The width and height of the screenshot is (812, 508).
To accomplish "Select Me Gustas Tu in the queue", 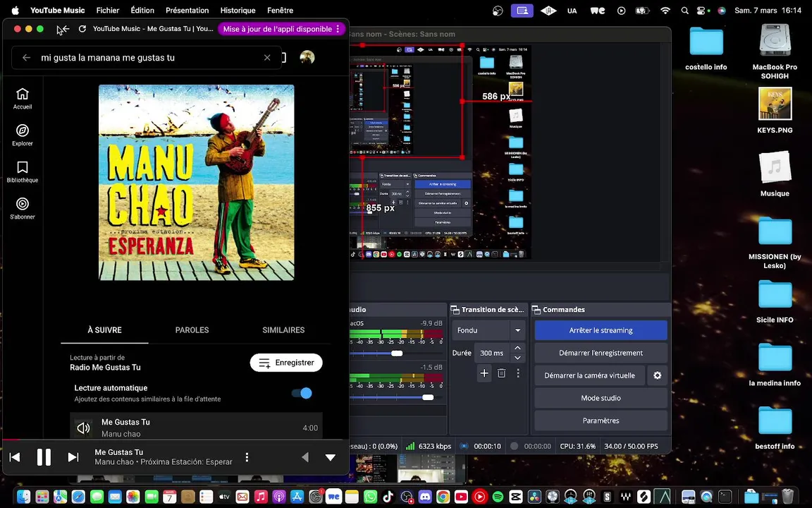I will point(196,427).
